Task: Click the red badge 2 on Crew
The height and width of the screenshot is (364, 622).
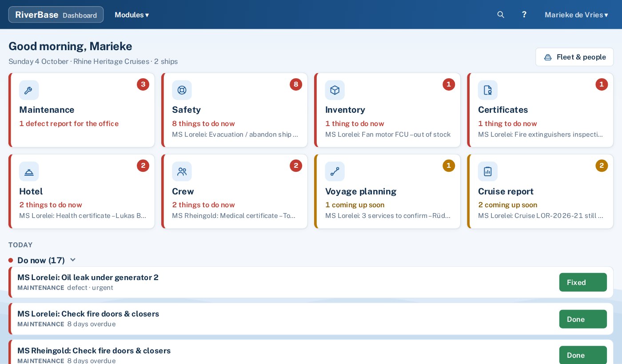Action: (x=296, y=166)
